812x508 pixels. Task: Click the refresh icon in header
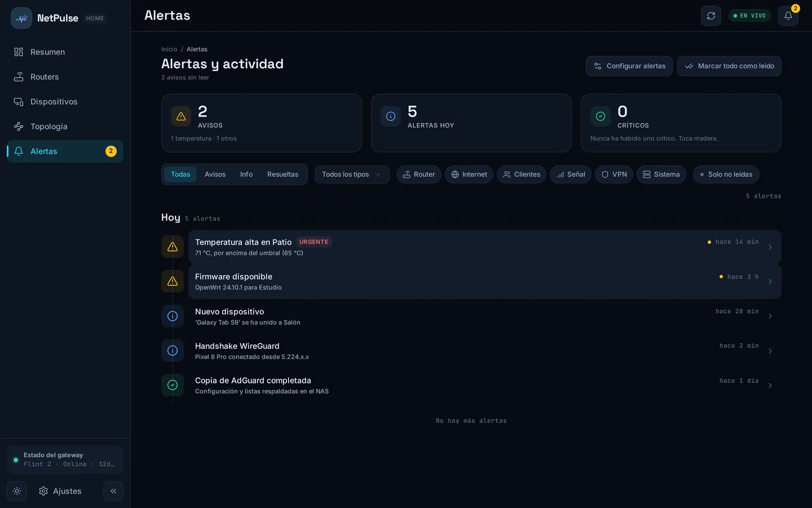pyautogui.click(x=711, y=16)
